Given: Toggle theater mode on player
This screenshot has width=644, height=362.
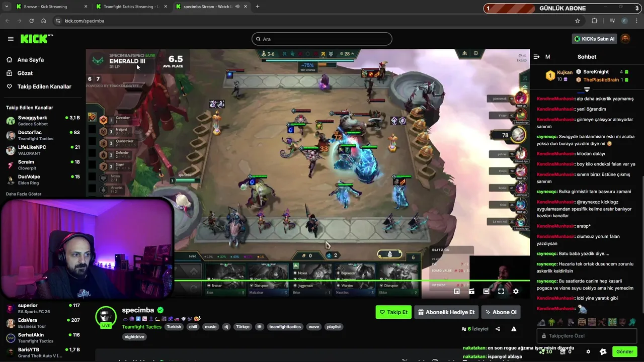Looking at the screenshot, I should [x=486, y=291].
